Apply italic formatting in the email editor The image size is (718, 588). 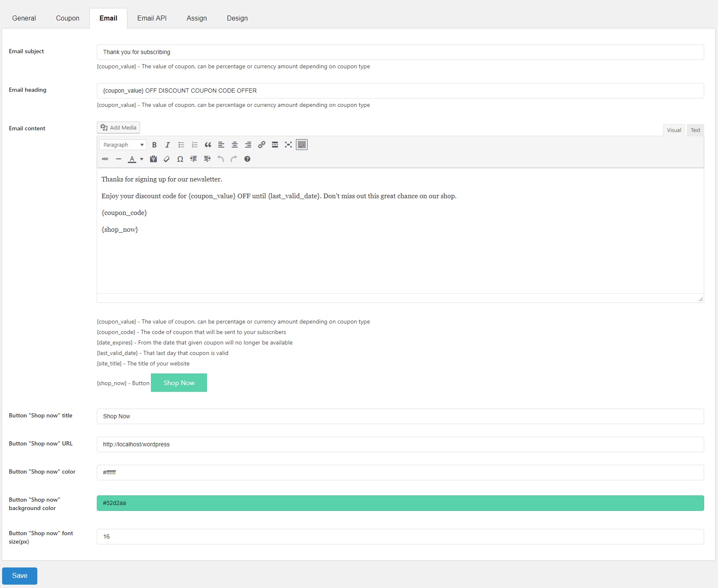point(168,145)
